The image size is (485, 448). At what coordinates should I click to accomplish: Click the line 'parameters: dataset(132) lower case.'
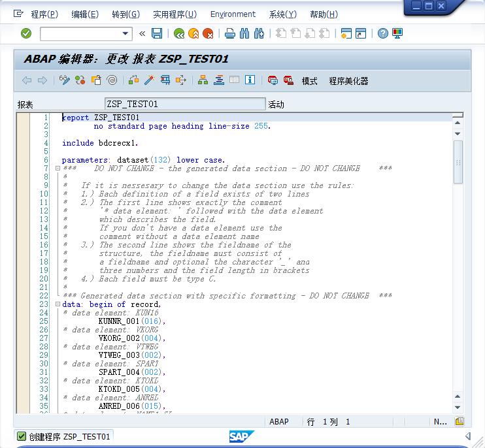(x=143, y=160)
